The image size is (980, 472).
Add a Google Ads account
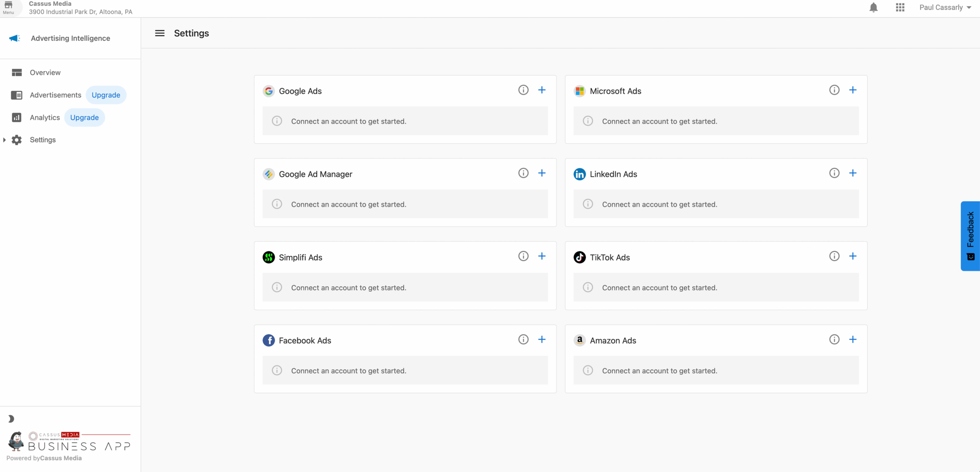[542, 90]
